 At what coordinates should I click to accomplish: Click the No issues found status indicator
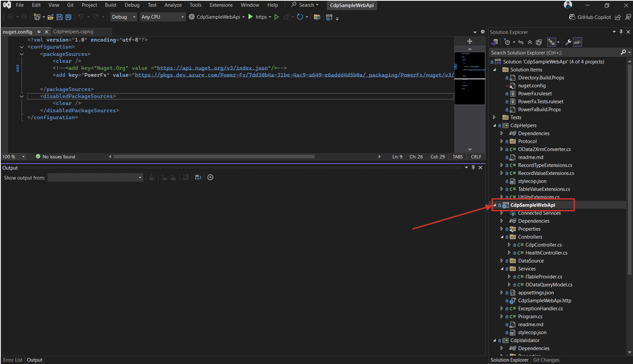point(55,157)
